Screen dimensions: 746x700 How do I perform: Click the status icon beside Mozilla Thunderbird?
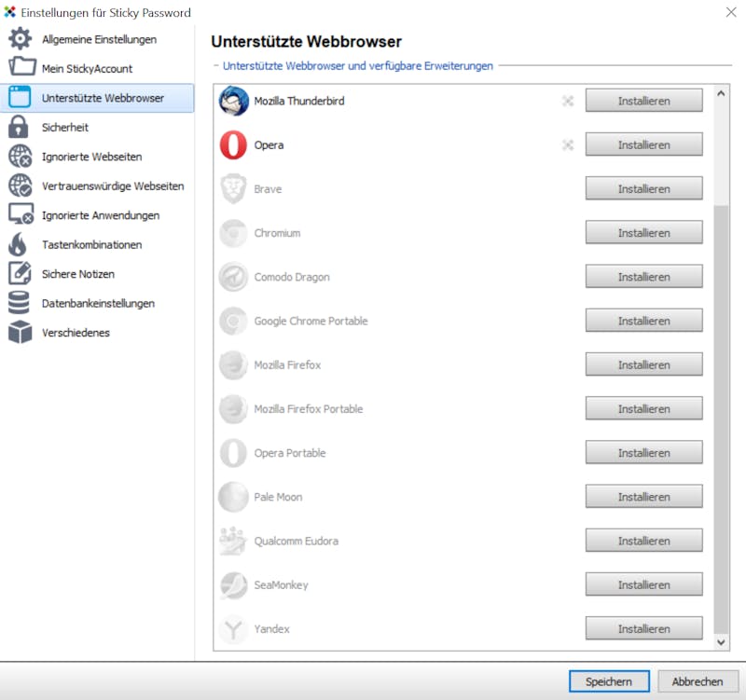tap(568, 101)
